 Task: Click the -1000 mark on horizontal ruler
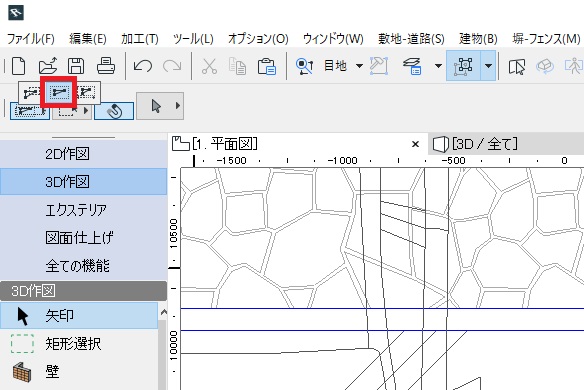point(342,161)
